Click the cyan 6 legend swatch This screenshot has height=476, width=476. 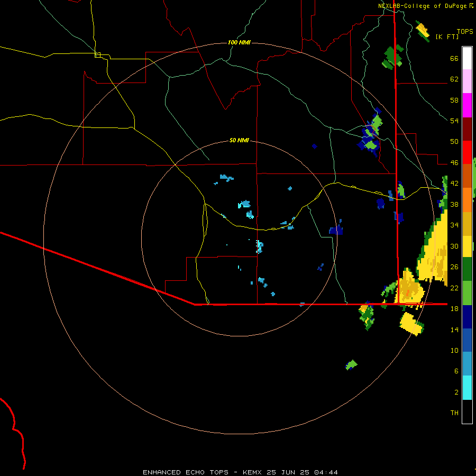467,388
